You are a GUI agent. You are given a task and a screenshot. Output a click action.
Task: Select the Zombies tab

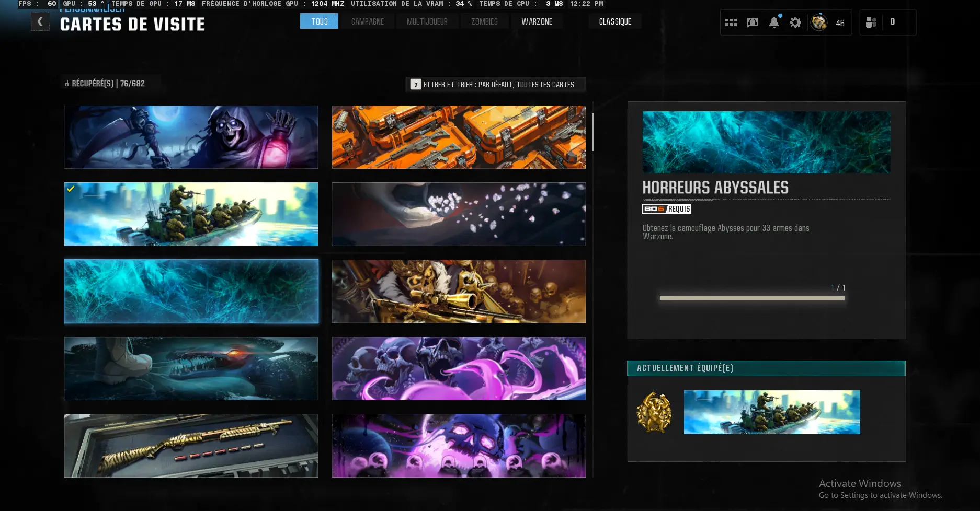pos(484,21)
